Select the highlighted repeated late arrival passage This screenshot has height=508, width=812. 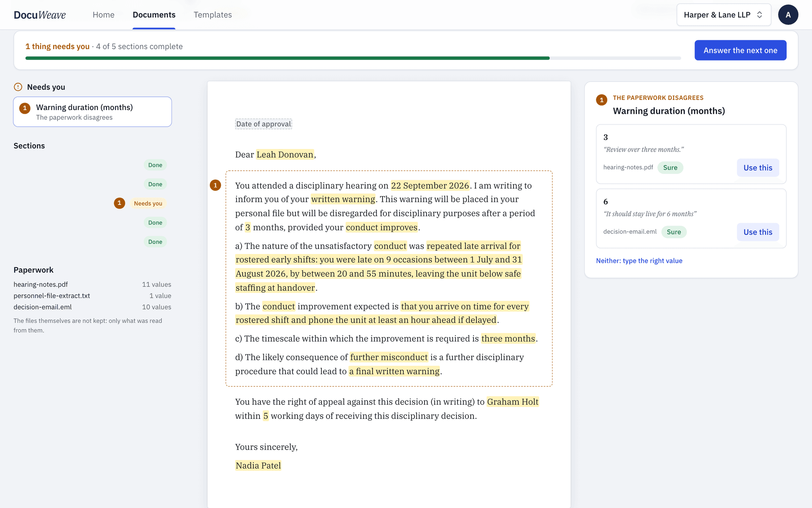[379, 267]
